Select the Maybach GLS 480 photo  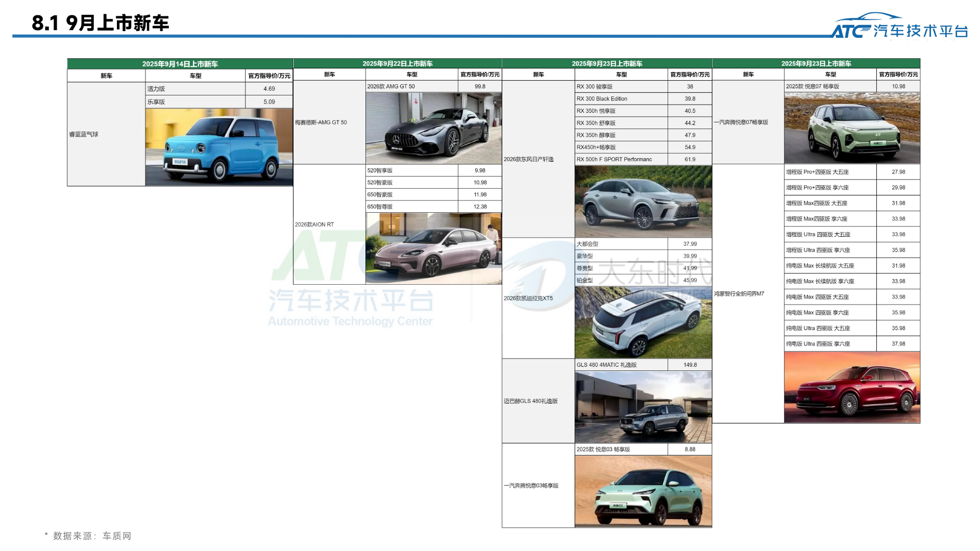coord(643,407)
